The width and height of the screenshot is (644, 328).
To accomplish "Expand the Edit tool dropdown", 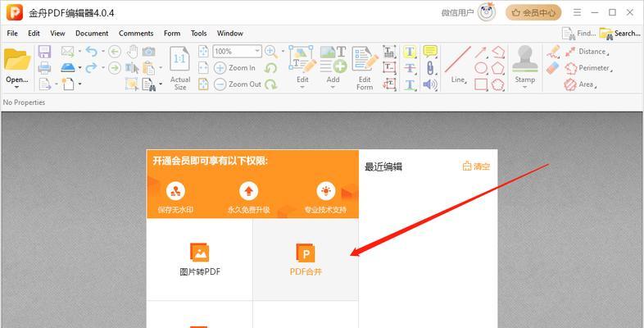I will point(302,87).
